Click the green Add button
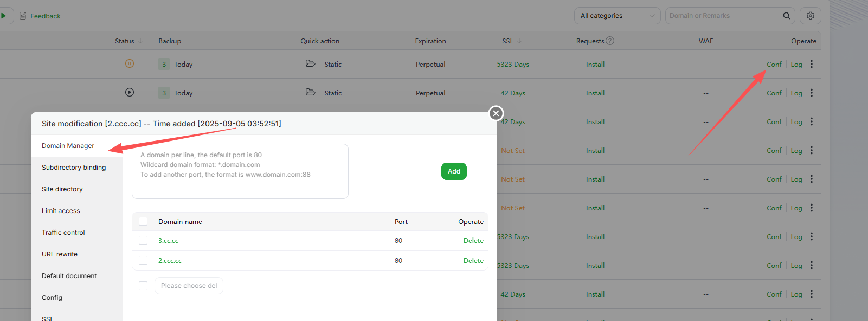868x321 pixels. pos(454,171)
